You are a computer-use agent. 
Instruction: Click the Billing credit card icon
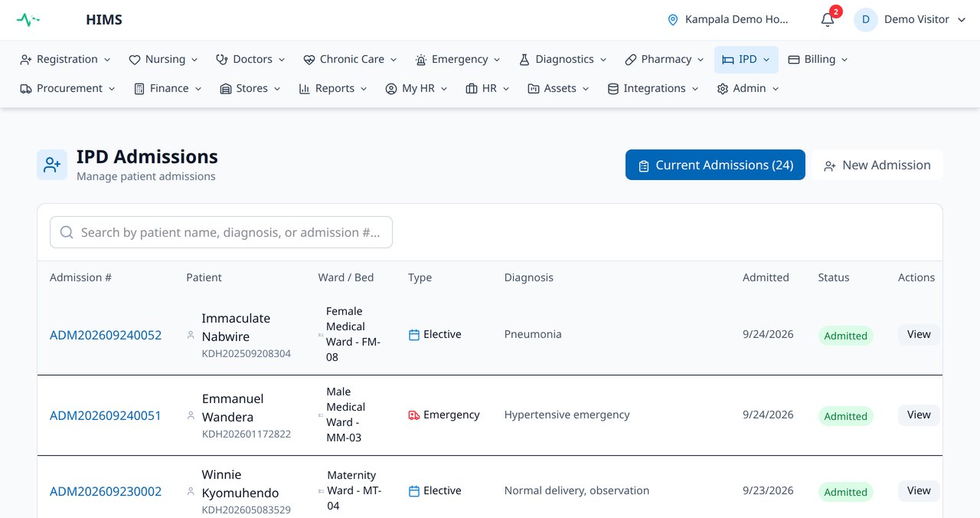pyautogui.click(x=794, y=60)
